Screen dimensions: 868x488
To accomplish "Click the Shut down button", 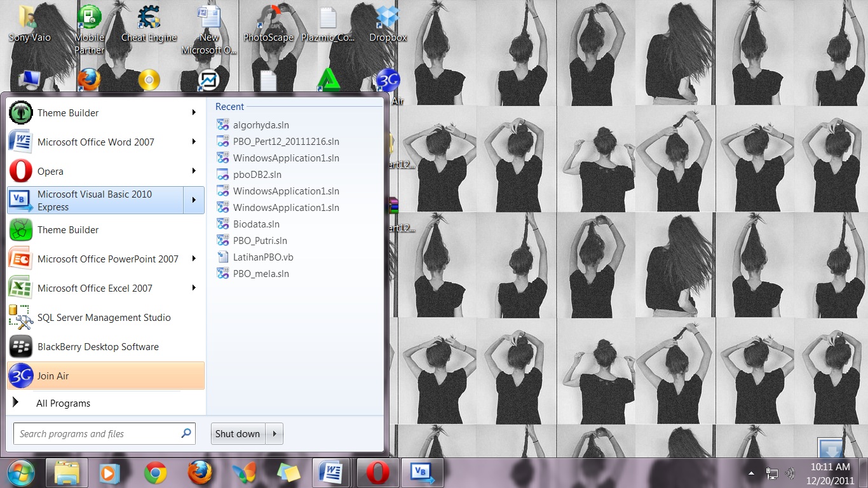I will [x=238, y=434].
